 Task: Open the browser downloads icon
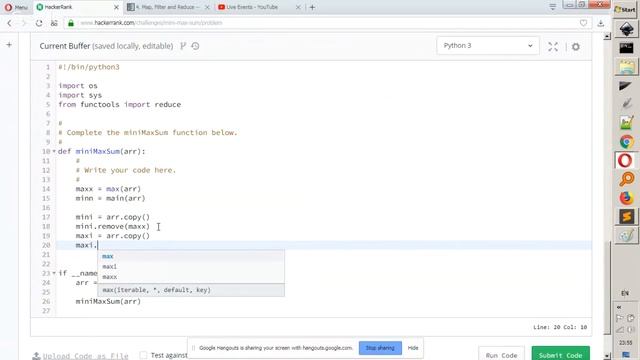click(x=600, y=23)
